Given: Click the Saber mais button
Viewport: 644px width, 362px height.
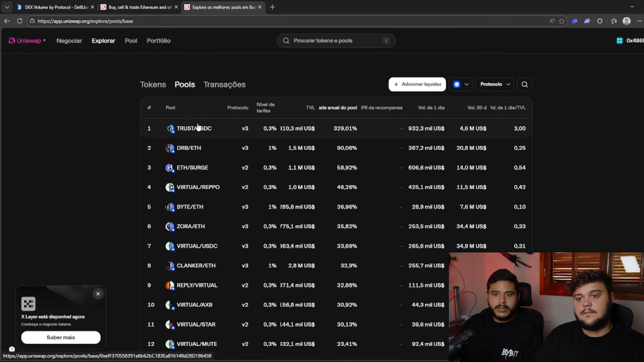Looking at the screenshot, I should (x=61, y=337).
